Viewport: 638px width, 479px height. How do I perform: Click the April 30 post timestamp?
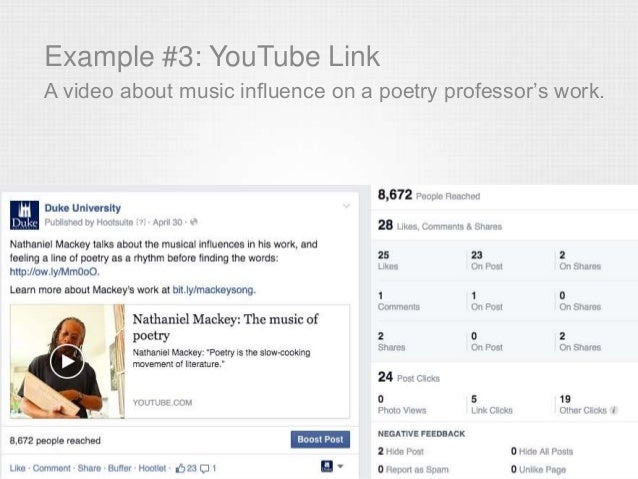click(170, 222)
